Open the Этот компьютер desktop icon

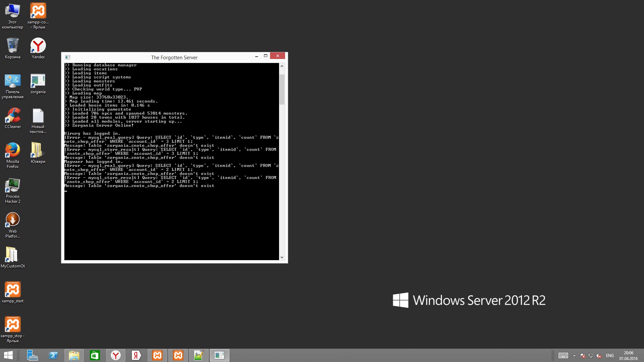click(x=12, y=16)
